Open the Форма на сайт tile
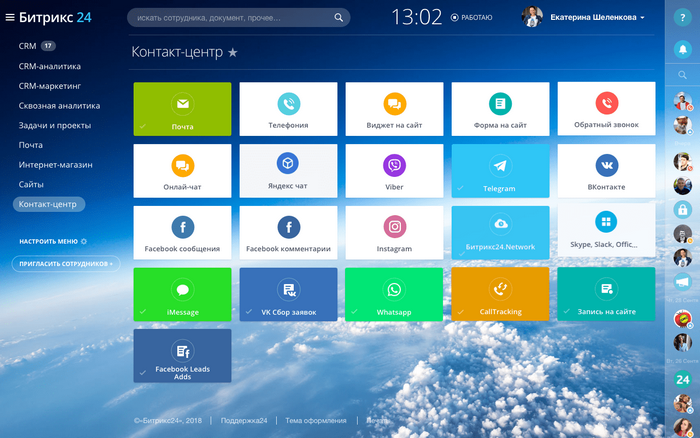Image resolution: width=700 pixels, height=438 pixels. click(x=500, y=109)
